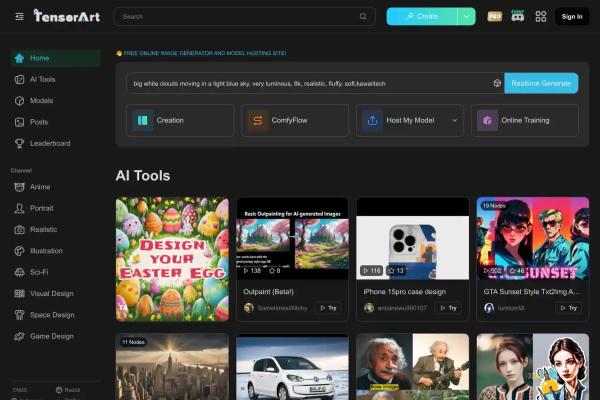Click the Leaderboard trophy icon
The width and height of the screenshot is (600, 400).
tap(19, 143)
